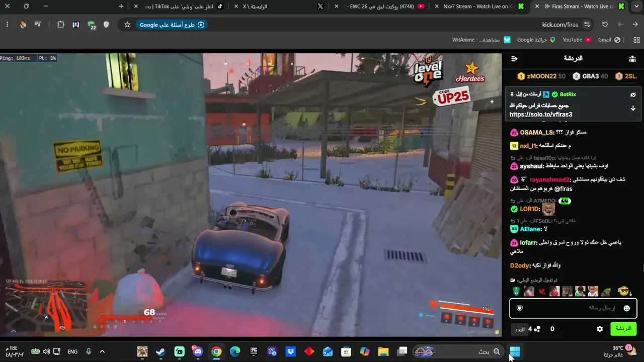
Task: Hide the pinned BotRix message
Action: click(633, 95)
